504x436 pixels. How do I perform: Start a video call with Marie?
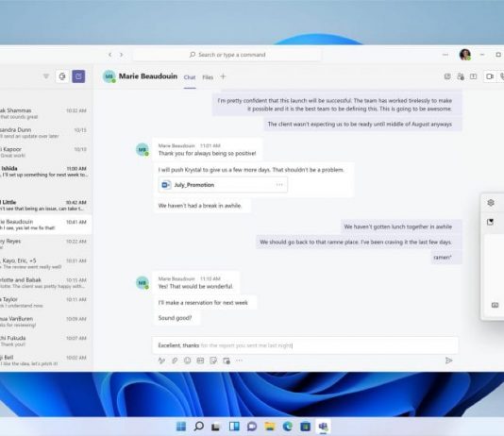[490, 76]
